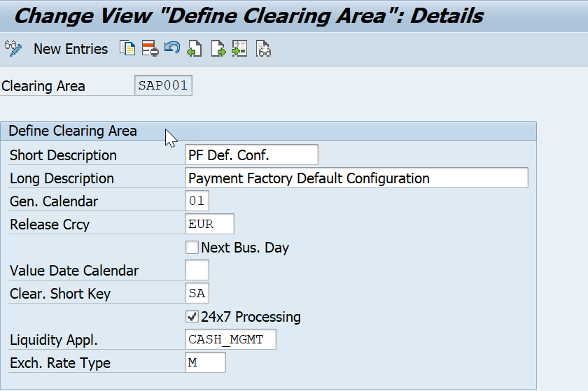588x391 pixels.
Task: Click the Display/Change toggle pencil icon
Action: click(13, 49)
